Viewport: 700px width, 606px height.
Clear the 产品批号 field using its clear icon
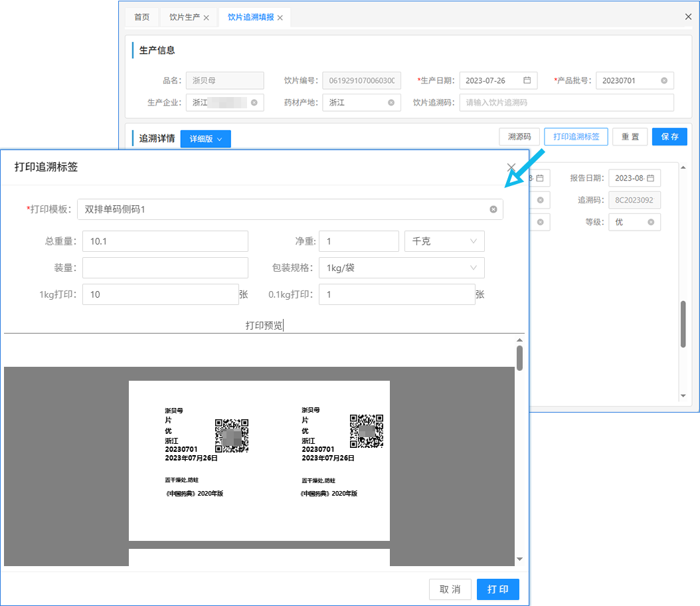pyautogui.click(x=663, y=80)
